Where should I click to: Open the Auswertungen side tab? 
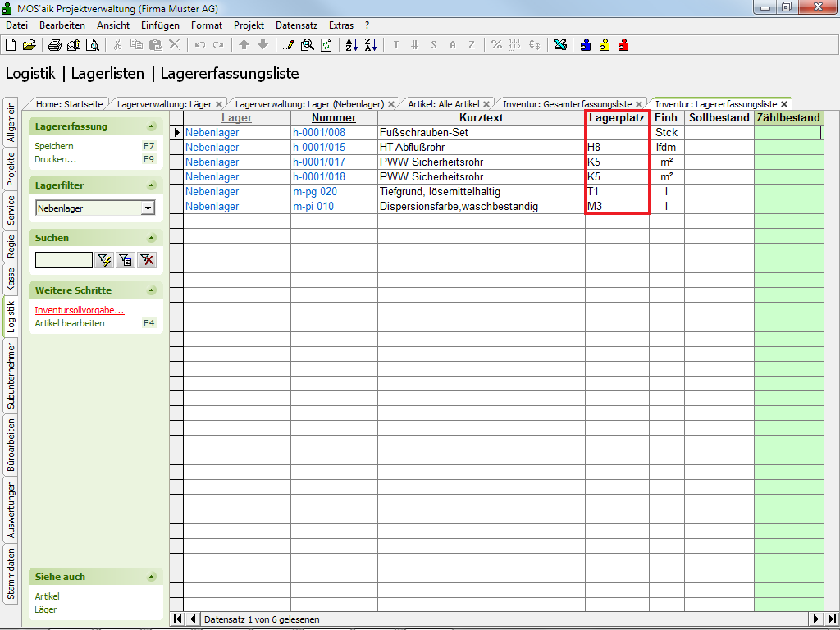coord(11,509)
